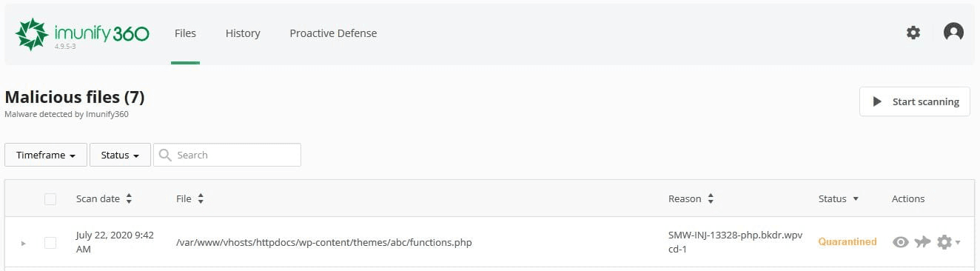Click the magnifier icon in search box
The image size is (980, 271).
pyautogui.click(x=165, y=155)
